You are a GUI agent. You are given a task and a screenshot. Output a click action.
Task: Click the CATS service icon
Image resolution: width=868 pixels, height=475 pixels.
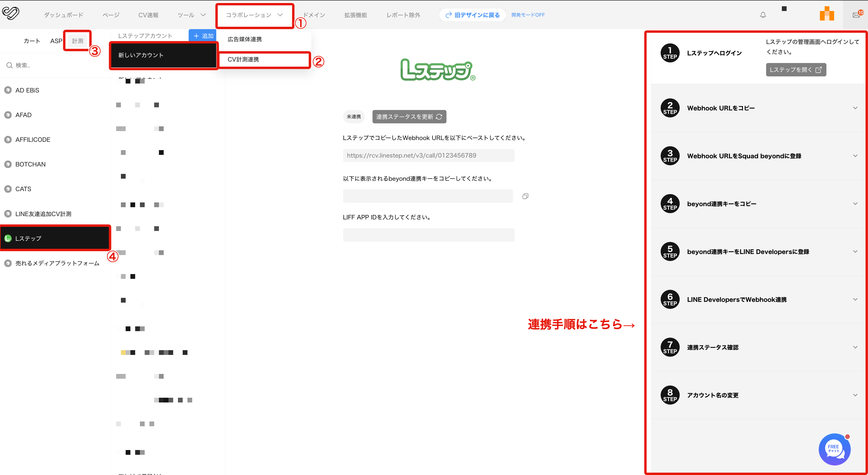click(x=8, y=189)
